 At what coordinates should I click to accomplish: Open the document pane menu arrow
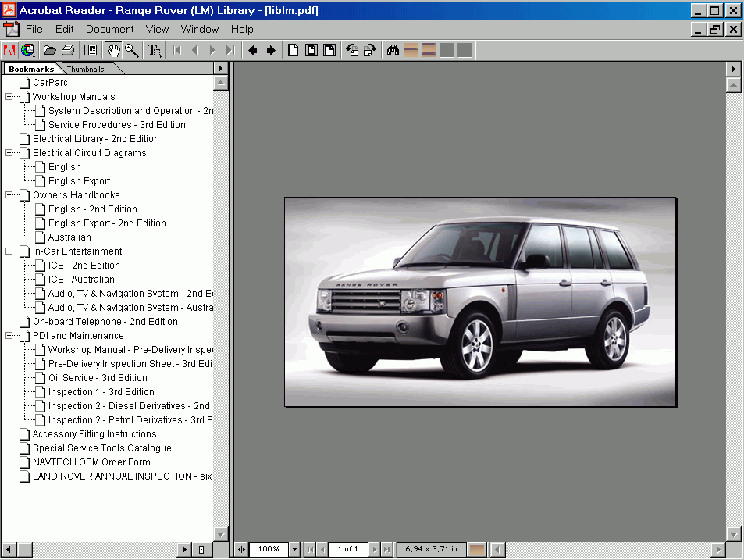(x=733, y=69)
